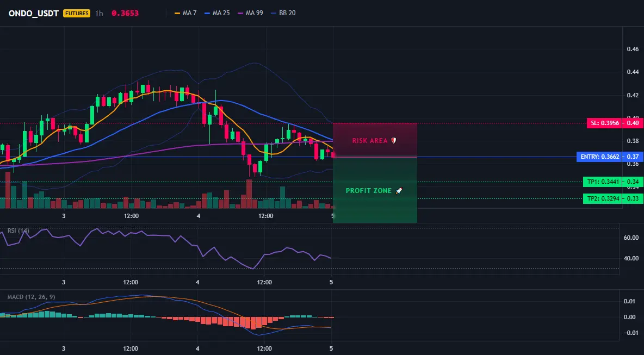Click the yellow FUTURES badge

[76, 13]
